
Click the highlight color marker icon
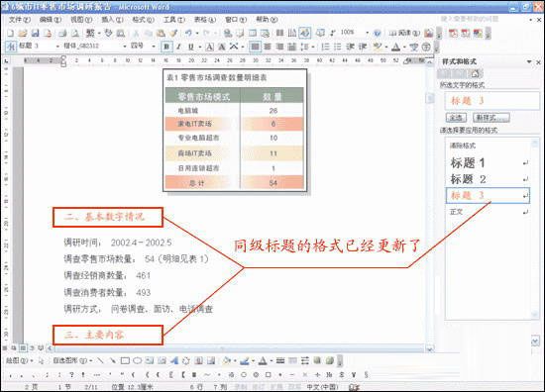(377, 47)
